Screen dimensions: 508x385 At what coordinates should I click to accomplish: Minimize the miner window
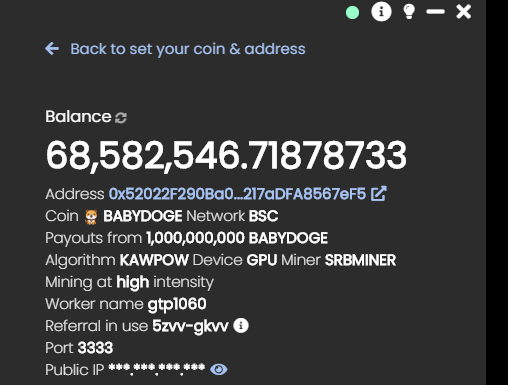435,12
